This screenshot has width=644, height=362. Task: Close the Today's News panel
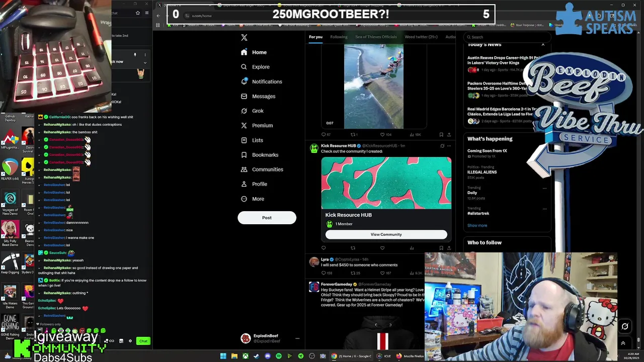543,45
